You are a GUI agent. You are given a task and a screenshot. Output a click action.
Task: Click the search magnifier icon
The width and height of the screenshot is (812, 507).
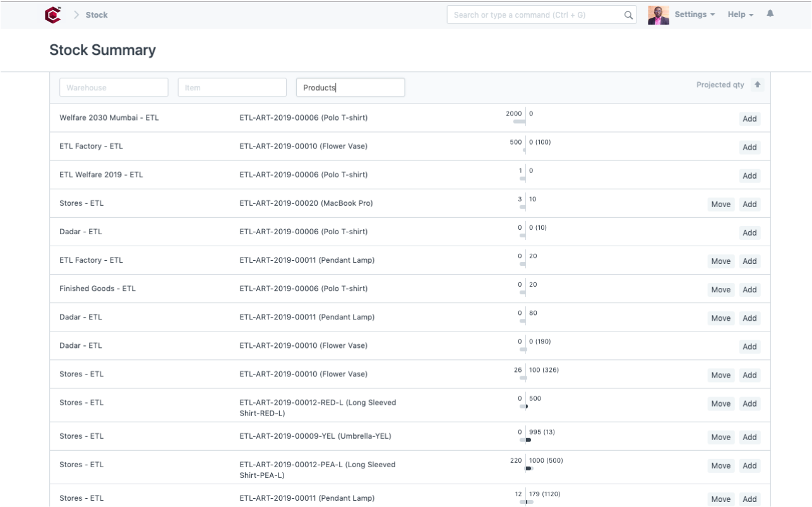[628, 14]
